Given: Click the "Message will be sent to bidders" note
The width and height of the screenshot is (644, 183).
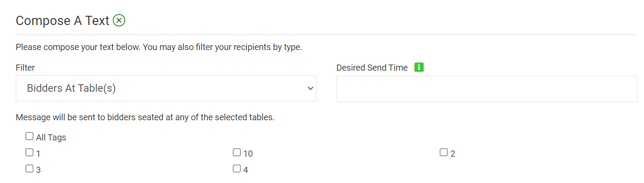Looking at the screenshot, I should point(145,118).
